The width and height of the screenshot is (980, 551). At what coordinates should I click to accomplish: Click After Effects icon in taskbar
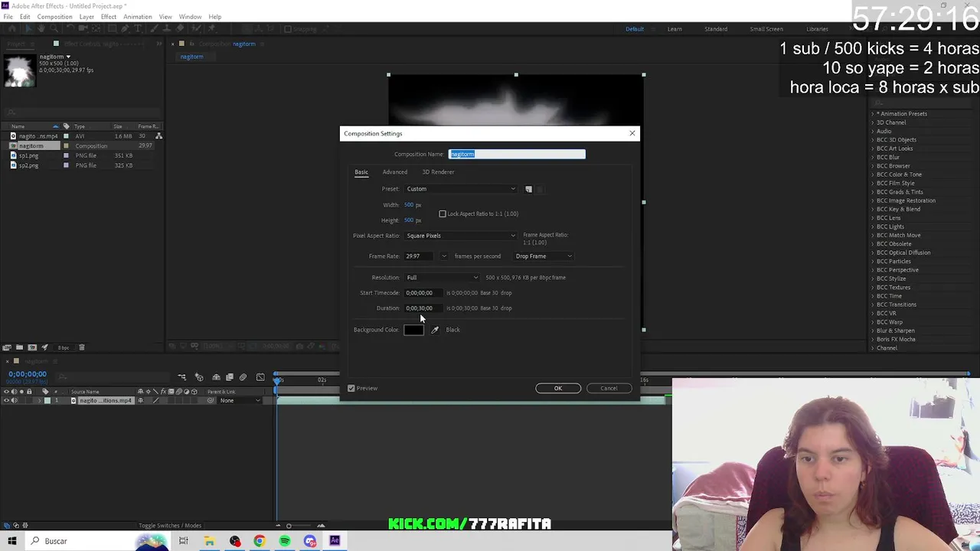pos(335,541)
